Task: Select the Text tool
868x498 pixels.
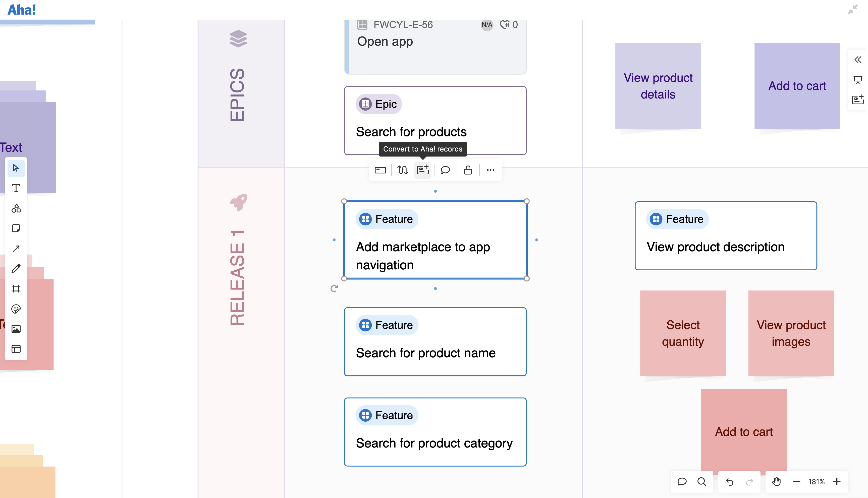Action: 16,188
